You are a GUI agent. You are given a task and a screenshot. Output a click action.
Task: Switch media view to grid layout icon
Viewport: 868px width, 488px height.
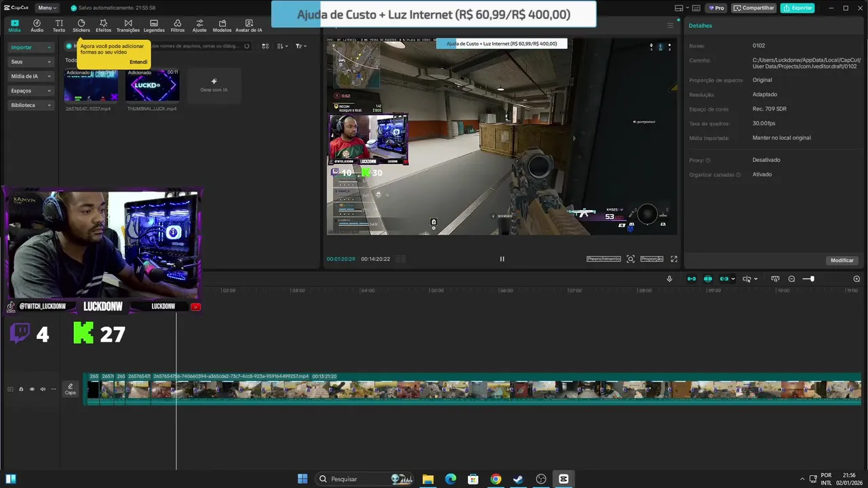click(x=265, y=46)
